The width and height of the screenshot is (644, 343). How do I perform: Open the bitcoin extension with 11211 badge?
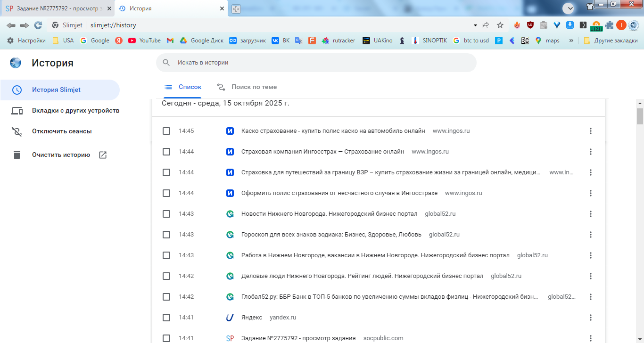[x=596, y=26]
